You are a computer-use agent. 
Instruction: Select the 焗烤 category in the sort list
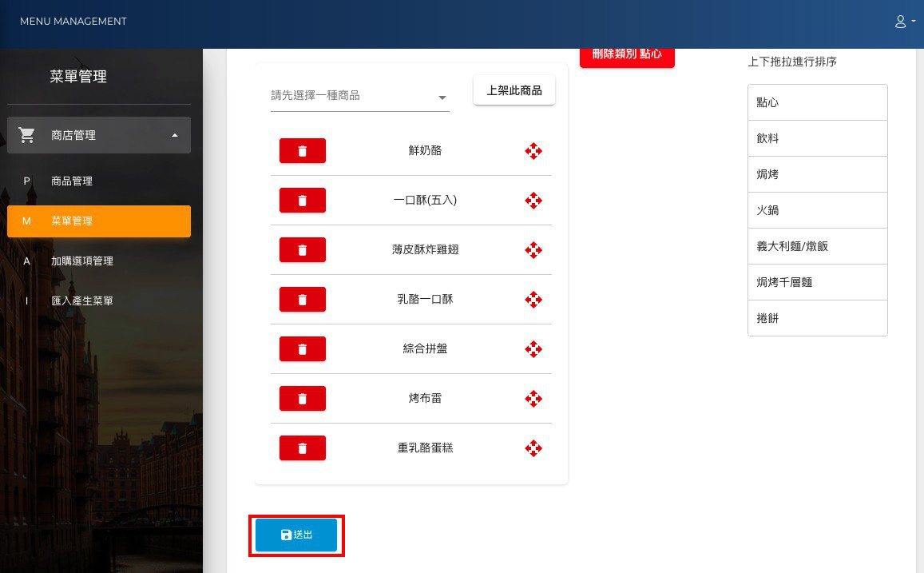pos(817,174)
